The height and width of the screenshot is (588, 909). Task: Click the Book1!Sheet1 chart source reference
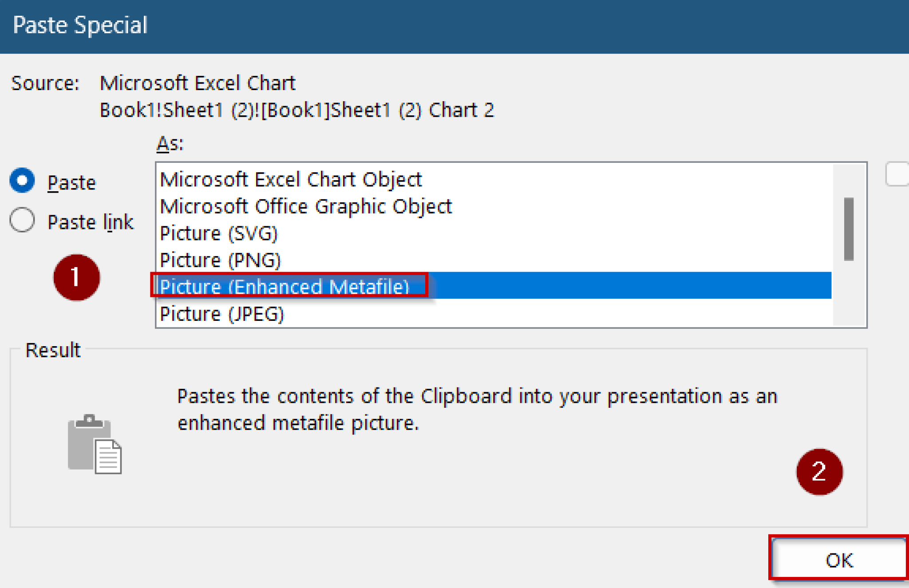[296, 110]
